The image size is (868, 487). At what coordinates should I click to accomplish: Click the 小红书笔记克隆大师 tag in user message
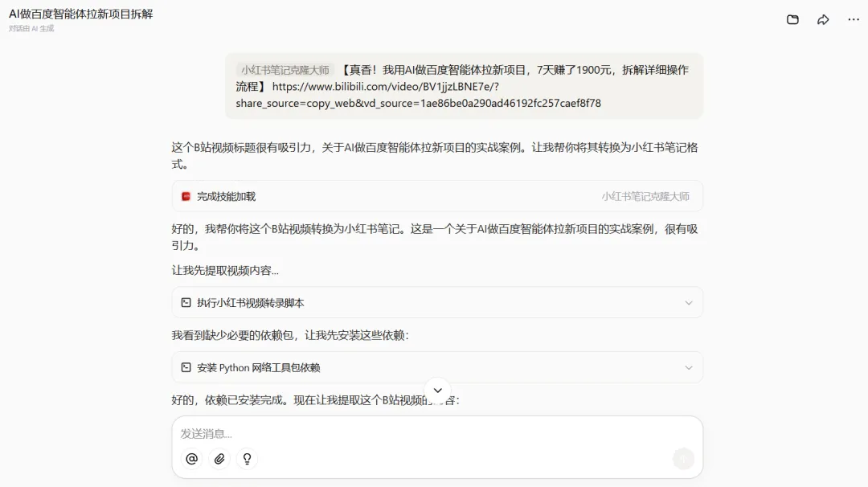point(285,70)
